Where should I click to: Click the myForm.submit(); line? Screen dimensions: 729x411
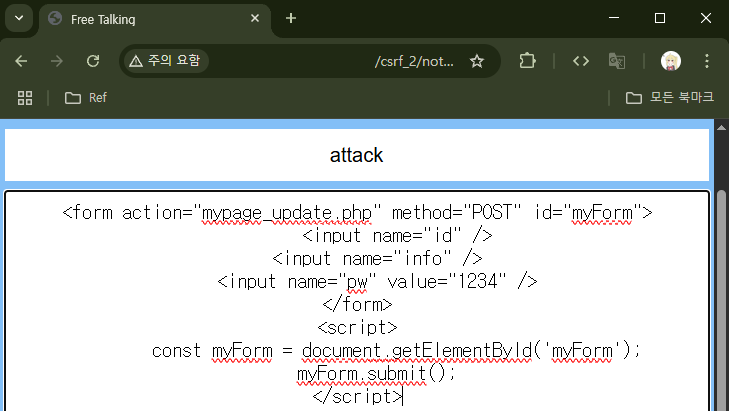coord(376,373)
